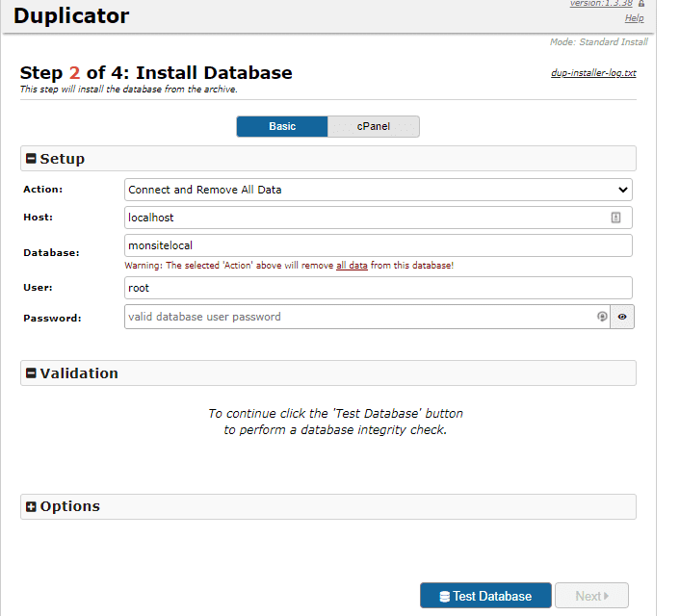
Task: Click the greyed-out Next button
Action: [x=591, y=596]
